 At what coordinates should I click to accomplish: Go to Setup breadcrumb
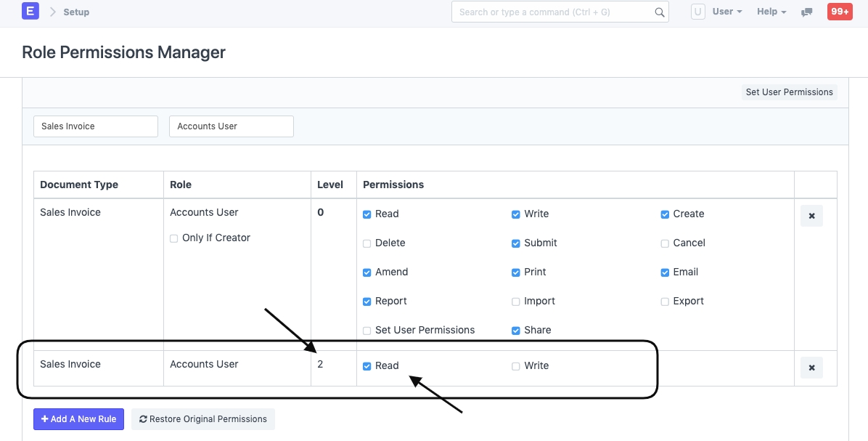76,12
